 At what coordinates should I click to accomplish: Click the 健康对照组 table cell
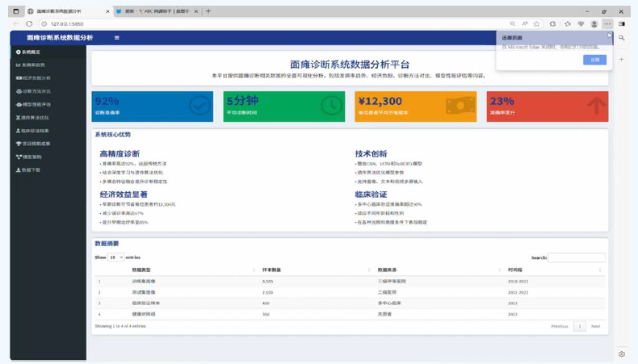point(144,315)
